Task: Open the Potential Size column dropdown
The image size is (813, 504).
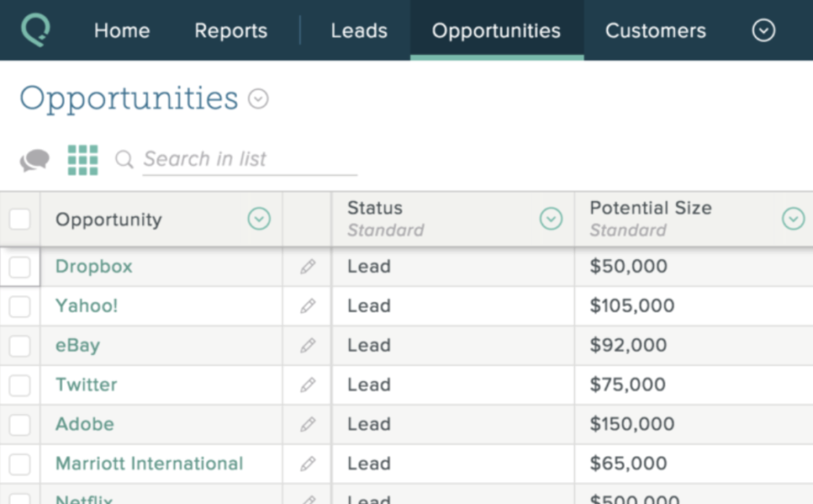Action: tap(794, 219)
